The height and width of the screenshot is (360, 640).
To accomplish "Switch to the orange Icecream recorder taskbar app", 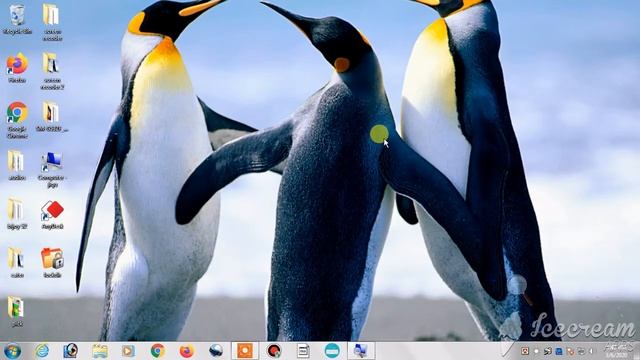I will coord(245,351).
